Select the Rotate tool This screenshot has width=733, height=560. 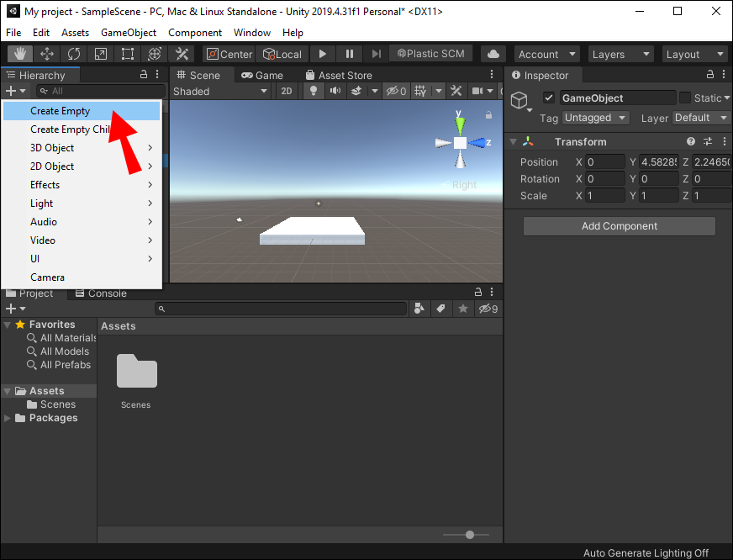point(74,54)
